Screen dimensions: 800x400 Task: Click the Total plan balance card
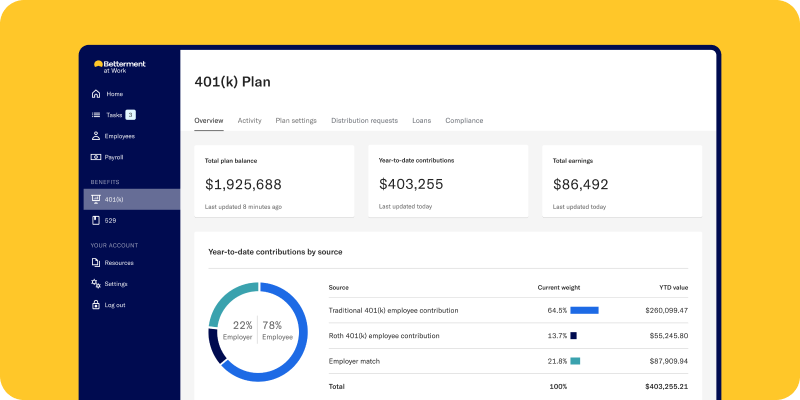point(274,182)
